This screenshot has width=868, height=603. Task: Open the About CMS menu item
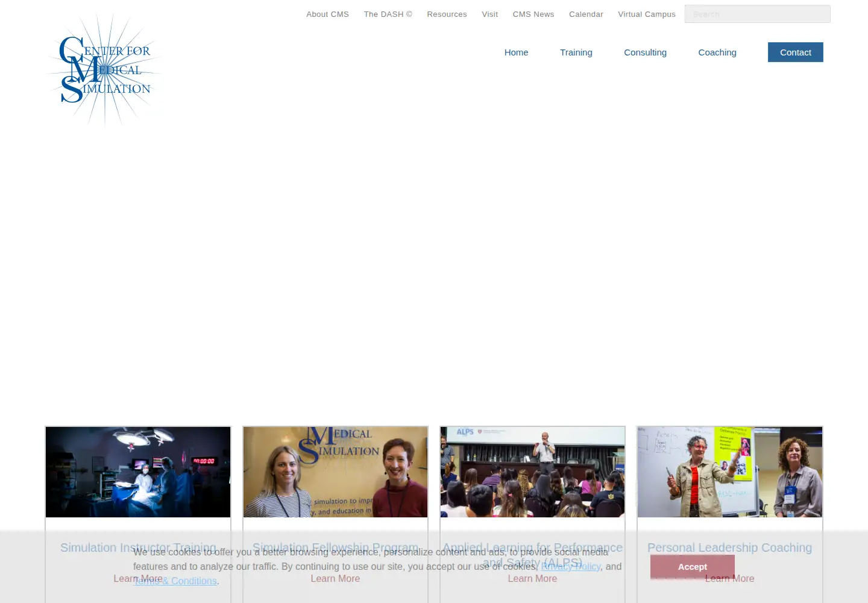point(327,14)
